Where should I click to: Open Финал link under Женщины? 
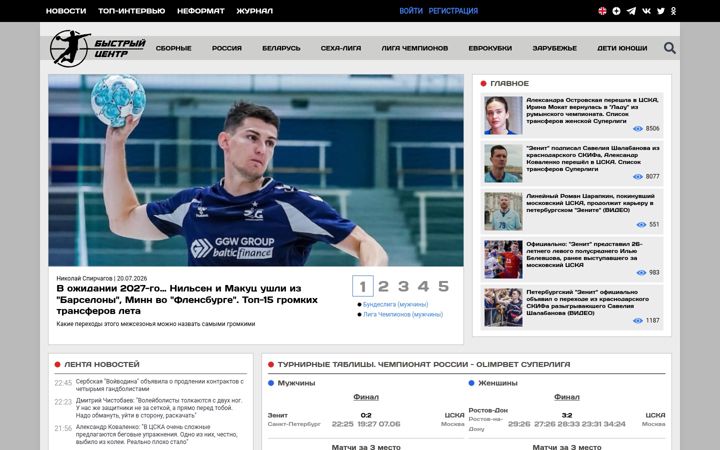pos(567,397)
